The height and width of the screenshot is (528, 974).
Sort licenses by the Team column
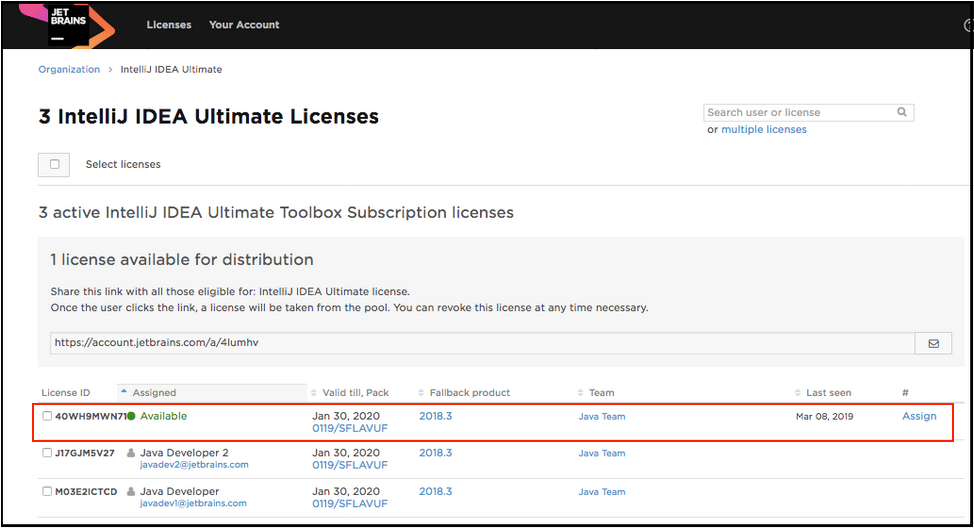pos(601,393)
